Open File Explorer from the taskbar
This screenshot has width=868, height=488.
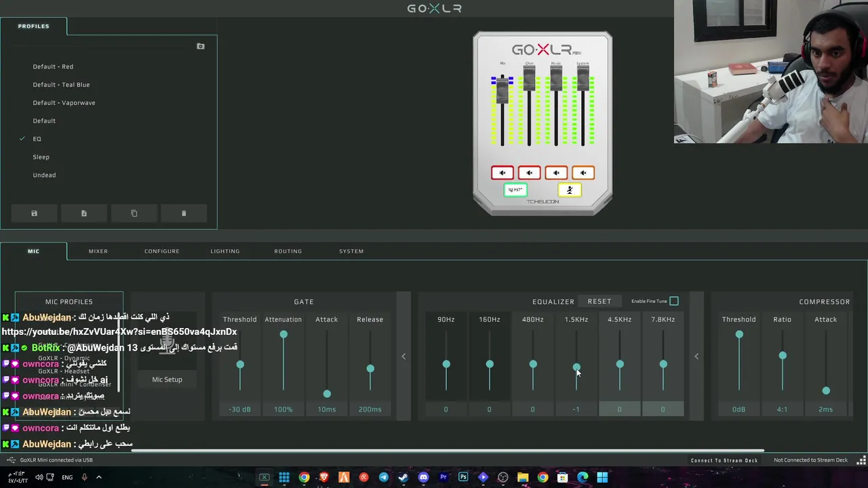[523, 477]
